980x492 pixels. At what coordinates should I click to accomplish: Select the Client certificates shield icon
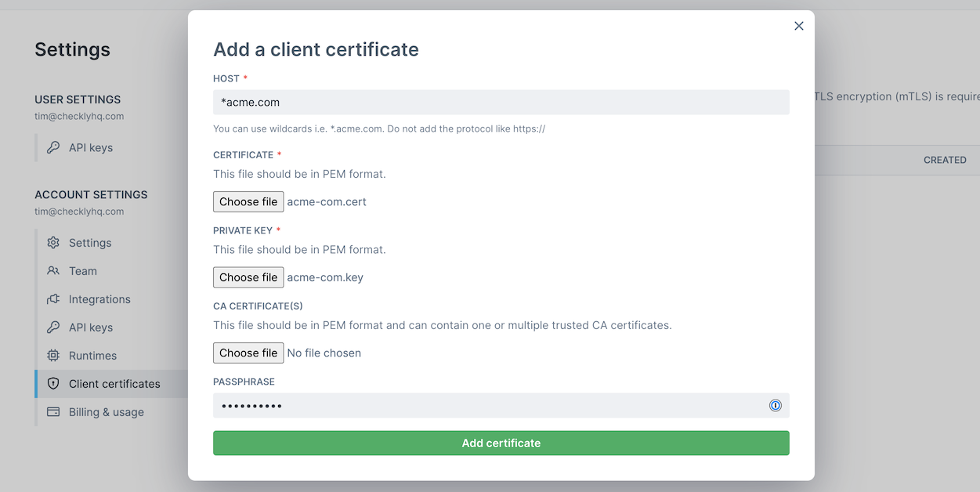[x=53, y=384]
